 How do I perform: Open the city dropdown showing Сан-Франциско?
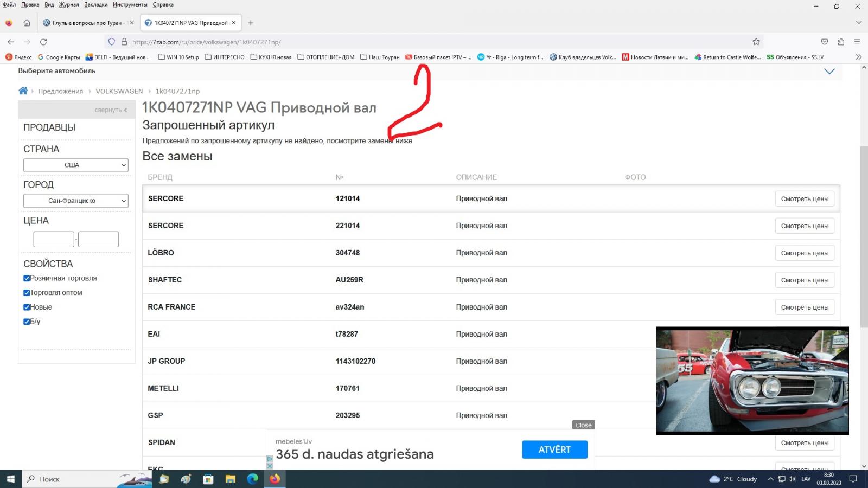point(76,201)
